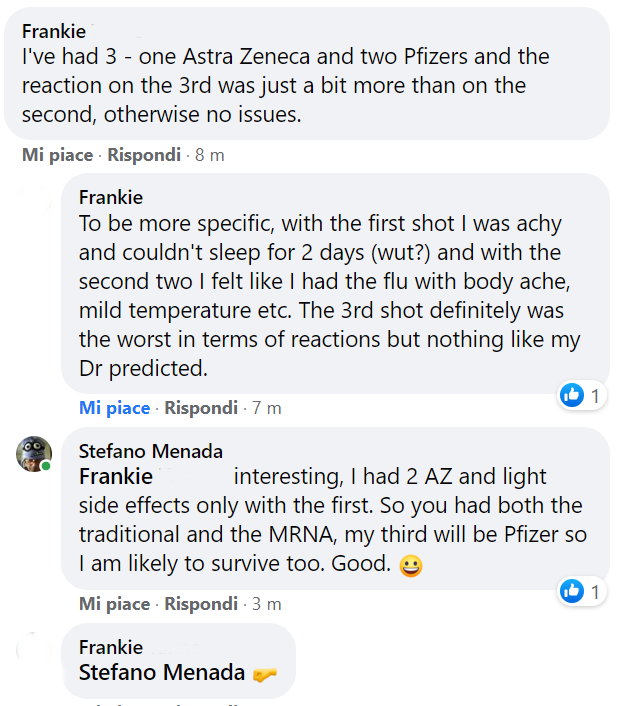Open Frankie's name on the 'To be more specific' reply
This screenshot has width=618, height=706.
point(111,198)
